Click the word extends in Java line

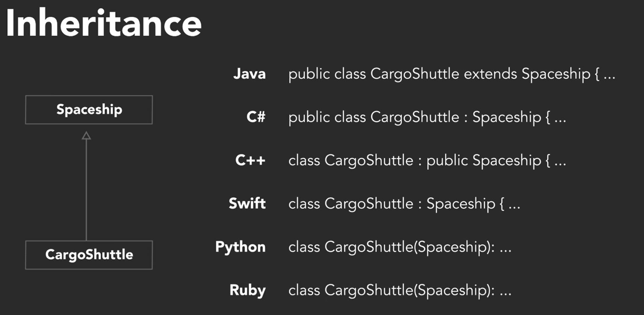coord(490,74)
